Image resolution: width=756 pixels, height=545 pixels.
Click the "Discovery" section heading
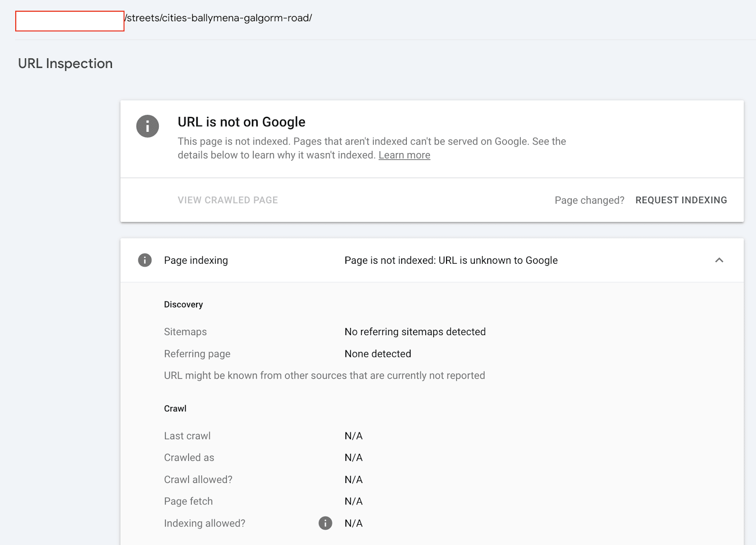point(183,304)
